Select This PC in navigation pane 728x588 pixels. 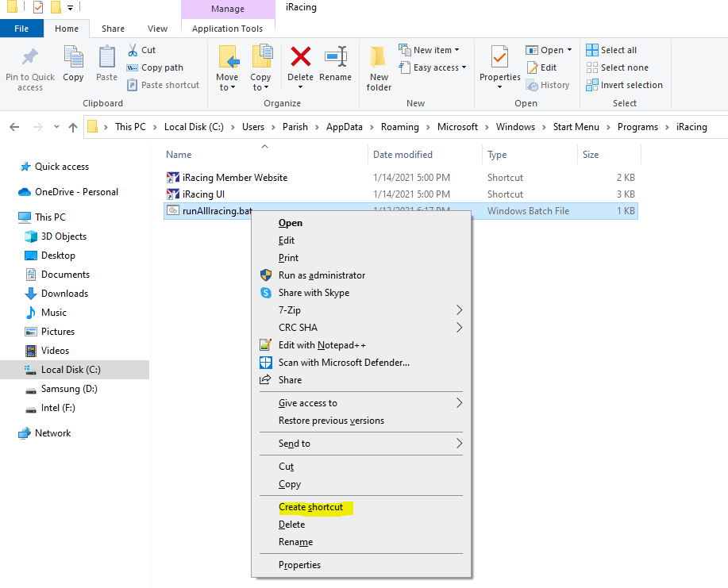(42, 217)
